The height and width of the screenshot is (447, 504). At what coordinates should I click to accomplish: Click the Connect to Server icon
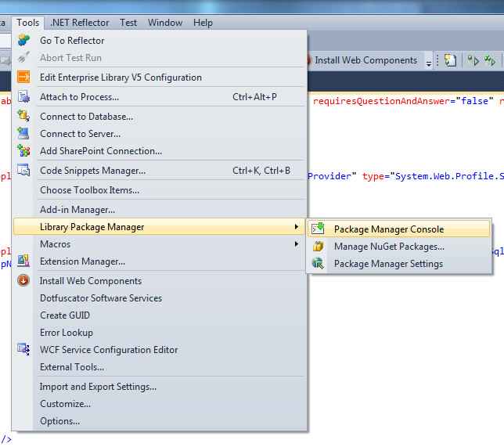coord(23,133)
